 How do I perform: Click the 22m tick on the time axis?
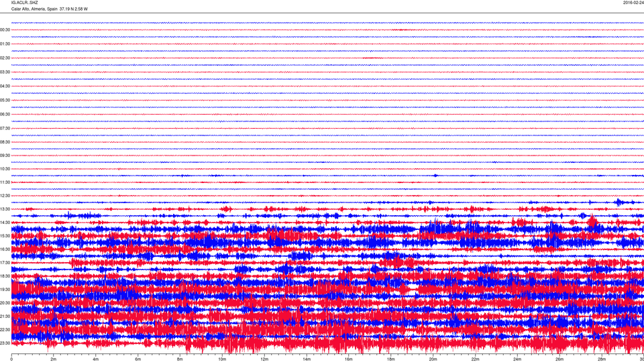click(475, 359)
